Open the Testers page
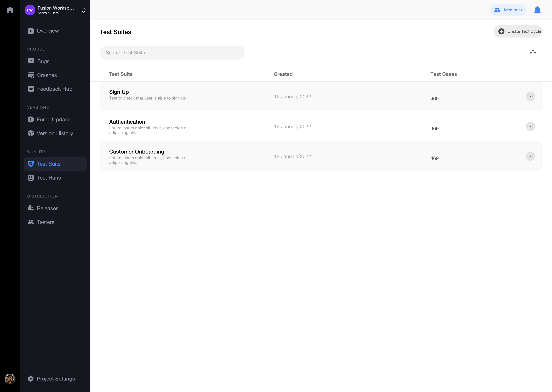 click(45, 222)
